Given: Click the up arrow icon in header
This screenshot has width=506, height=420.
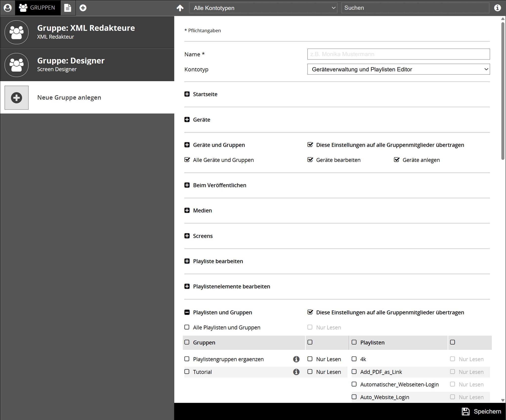Looking at the screenshot, I should [180, 8].
